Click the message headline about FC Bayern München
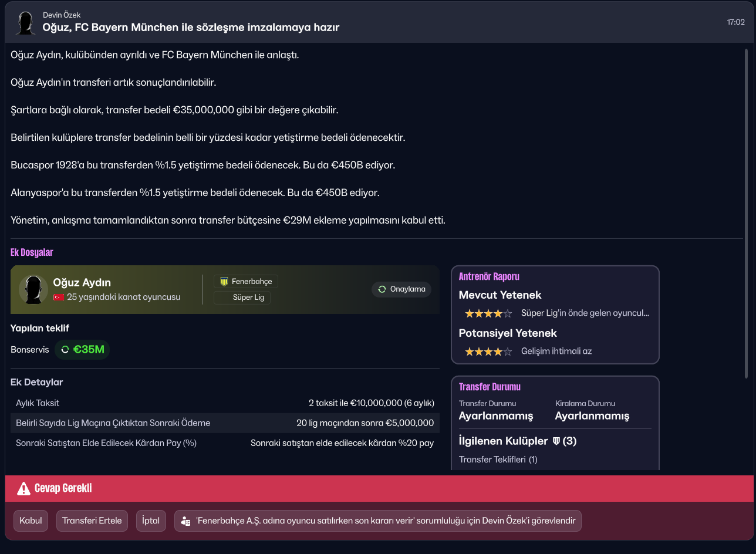This screenshot has width=756, height=554. coord(191,27)
